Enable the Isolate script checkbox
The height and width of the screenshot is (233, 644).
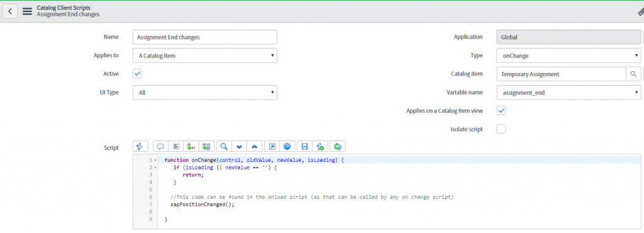501,129
